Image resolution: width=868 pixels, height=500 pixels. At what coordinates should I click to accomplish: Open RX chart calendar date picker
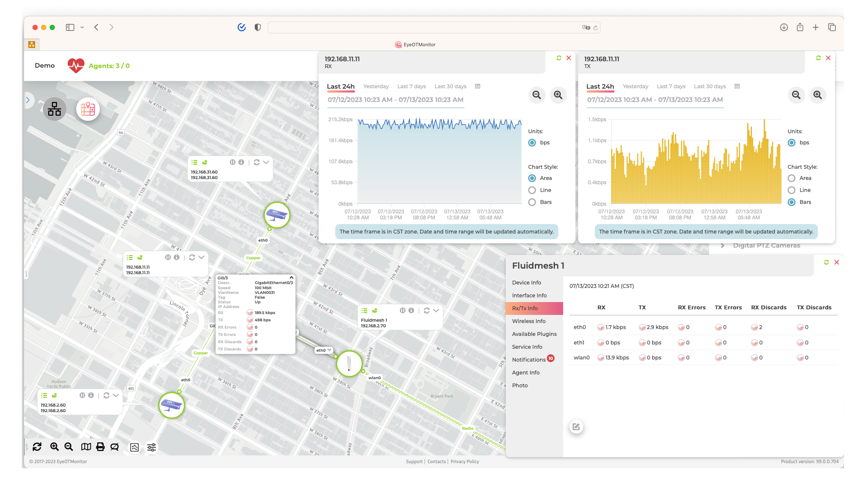(x=477, y=86)
